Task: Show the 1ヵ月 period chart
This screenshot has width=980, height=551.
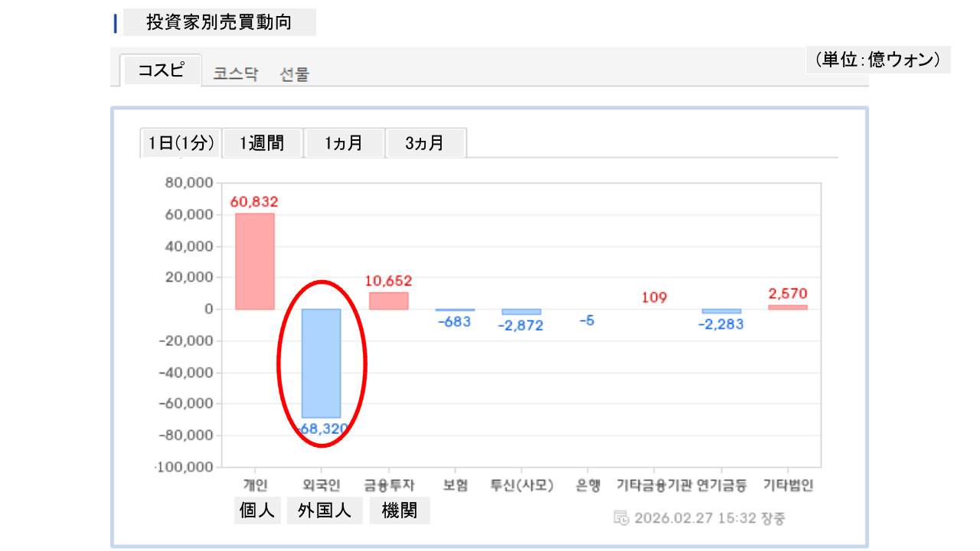Action: coord(343,143)
